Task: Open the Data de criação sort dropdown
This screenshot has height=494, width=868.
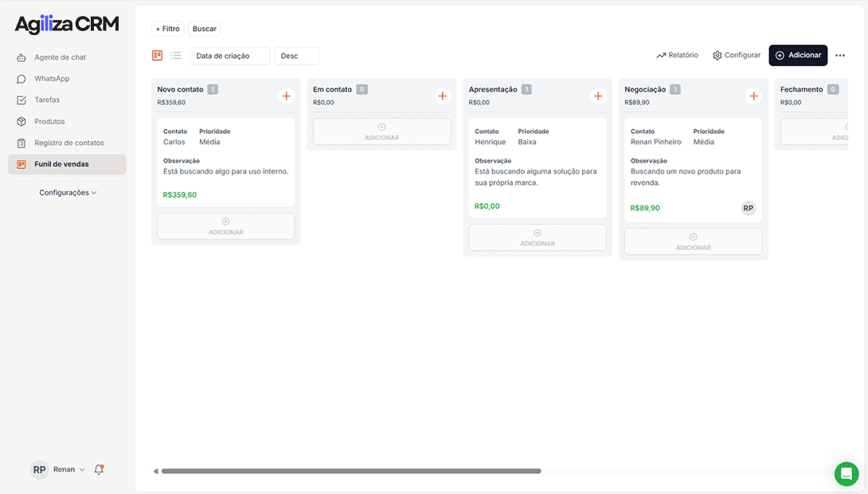Action: pos(230,56)
